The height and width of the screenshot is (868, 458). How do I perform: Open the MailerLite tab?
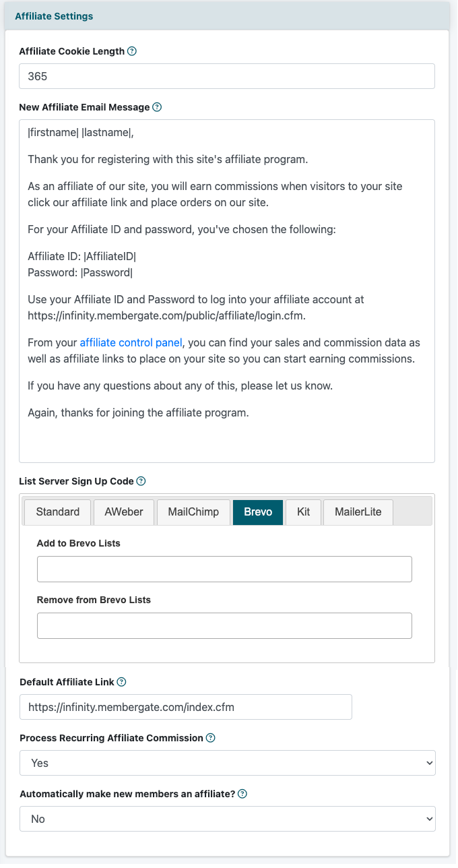coord(358,512)
